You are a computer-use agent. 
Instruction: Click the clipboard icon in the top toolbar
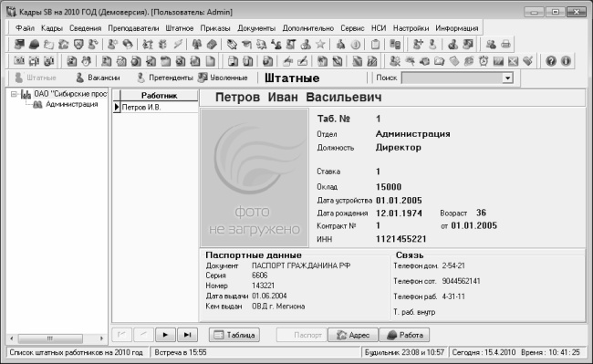click(375, 44)
